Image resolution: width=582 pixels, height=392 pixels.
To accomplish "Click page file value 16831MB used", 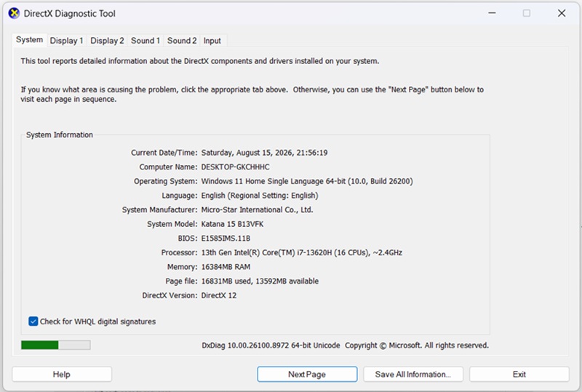I will pos(260,281).
